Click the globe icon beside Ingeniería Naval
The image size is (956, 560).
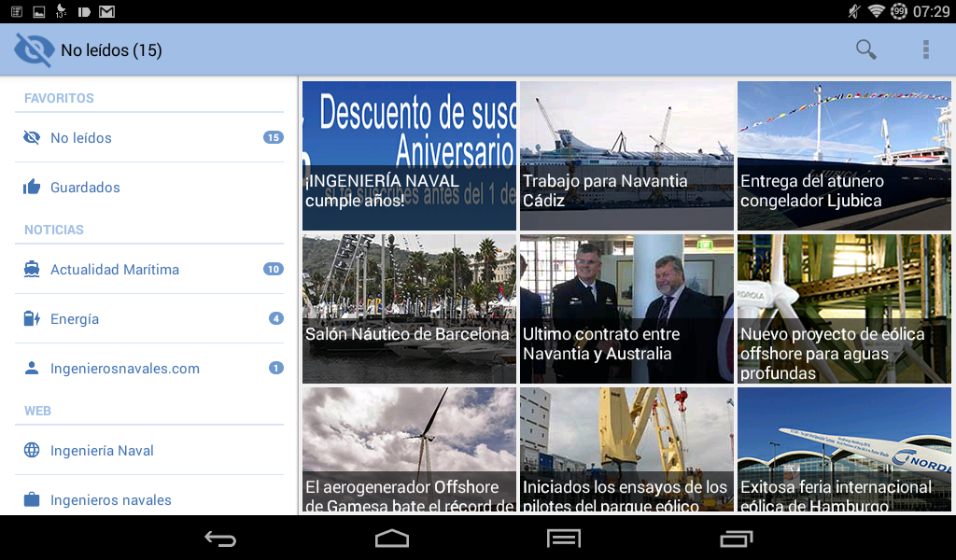(x=32, y=450)
